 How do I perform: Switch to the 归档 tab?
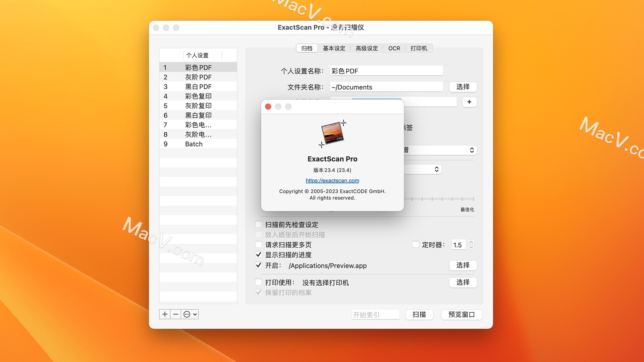pos(307,48)
